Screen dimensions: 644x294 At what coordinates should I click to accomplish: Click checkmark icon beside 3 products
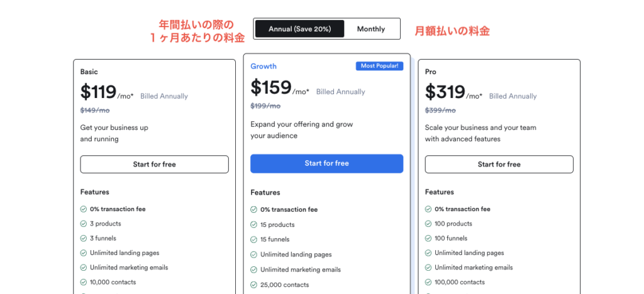(x=84, y=224)
